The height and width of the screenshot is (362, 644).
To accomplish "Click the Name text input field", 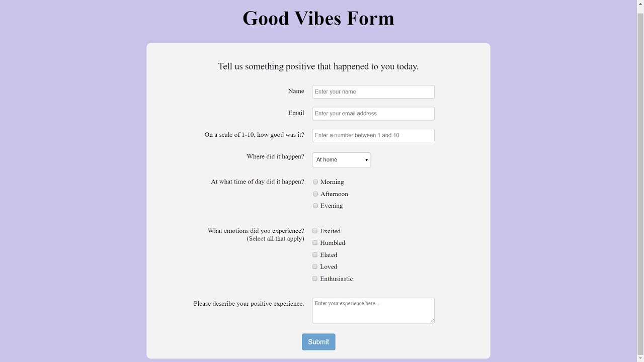I will tap(373, 92).
